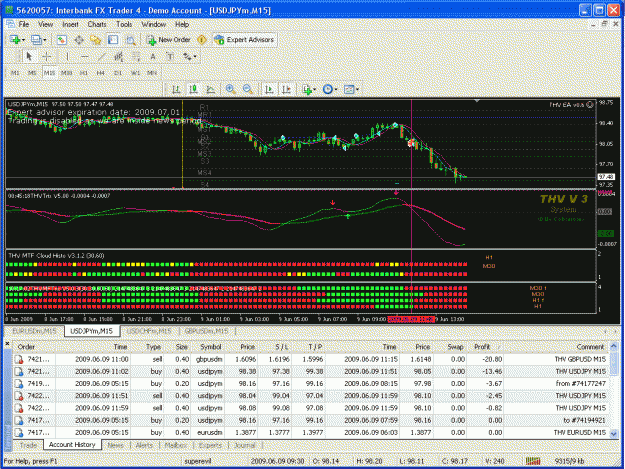
Task: Click the New Order button
Action: [169, 40]
